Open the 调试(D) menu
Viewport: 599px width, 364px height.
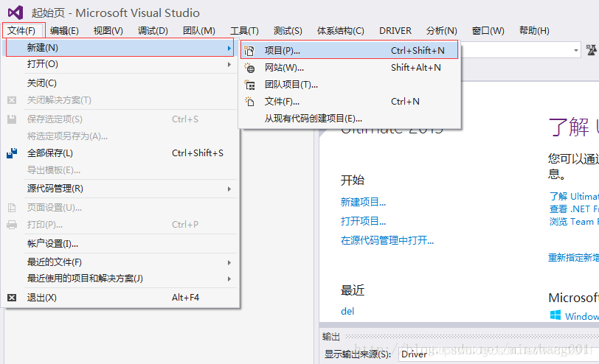153,30
